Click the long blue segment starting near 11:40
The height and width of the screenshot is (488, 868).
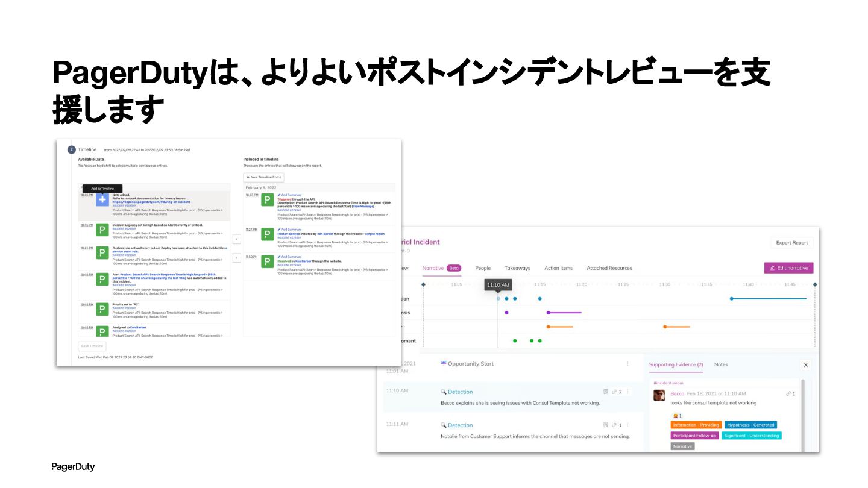(x=769, y=298)
